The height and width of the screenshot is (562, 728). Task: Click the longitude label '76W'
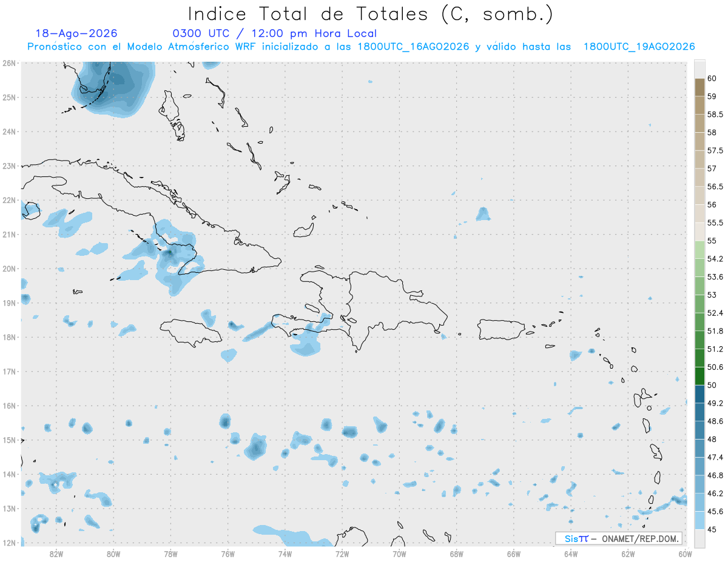point(228,554)
